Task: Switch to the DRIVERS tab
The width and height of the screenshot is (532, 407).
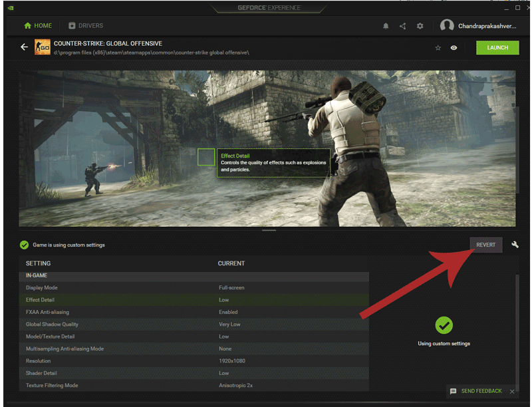Action: point(86,26)
